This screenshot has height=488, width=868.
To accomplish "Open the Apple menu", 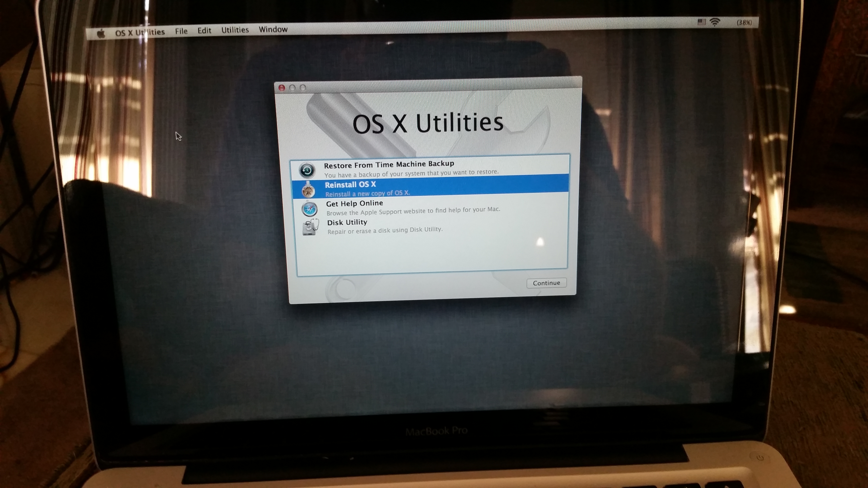I will point(101,34).
